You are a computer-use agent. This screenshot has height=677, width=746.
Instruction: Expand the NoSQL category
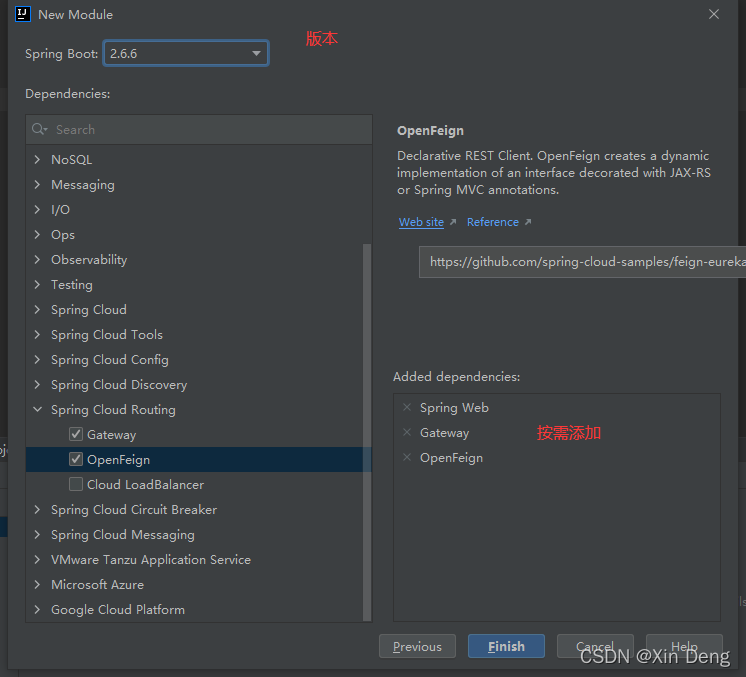(x=38, y=159)
